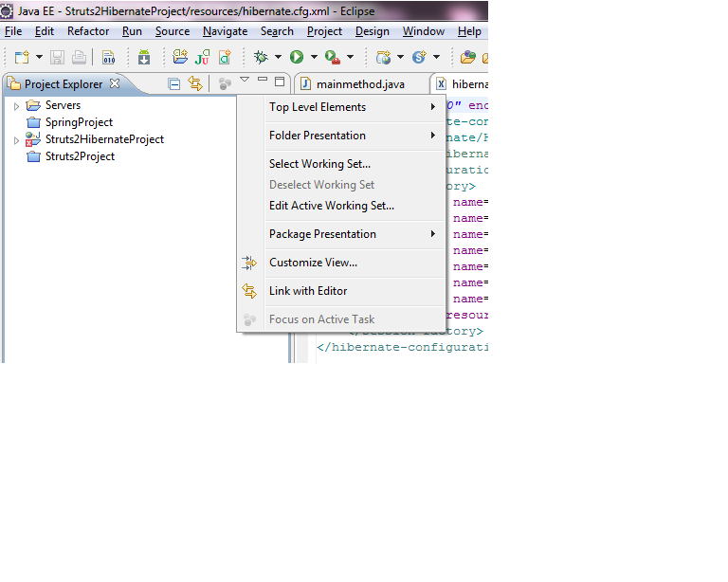Screen dimensions: 728x582
Task: Click the green Run button icon
Action: pos(297,57)
